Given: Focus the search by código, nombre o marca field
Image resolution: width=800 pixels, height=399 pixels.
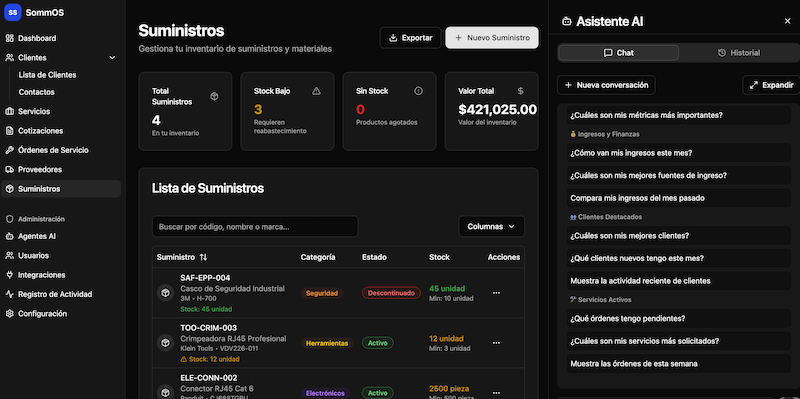Looking at the screenshot, I should click(x=255, y=227).
